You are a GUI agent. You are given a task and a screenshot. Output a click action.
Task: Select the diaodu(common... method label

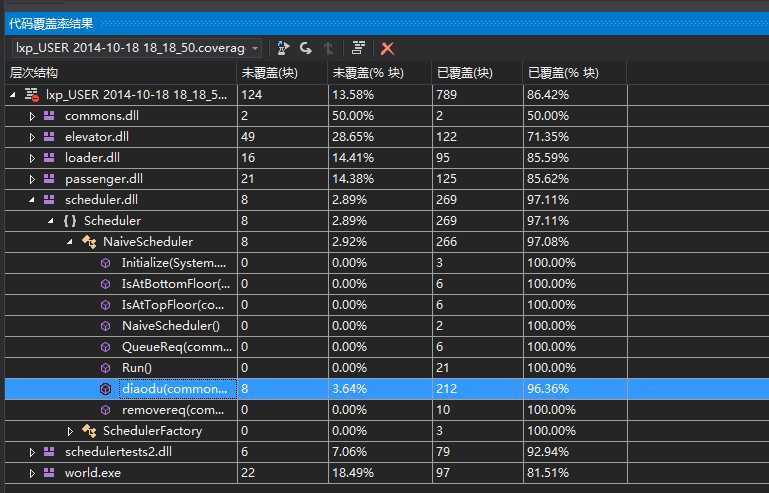click(175, 389)
